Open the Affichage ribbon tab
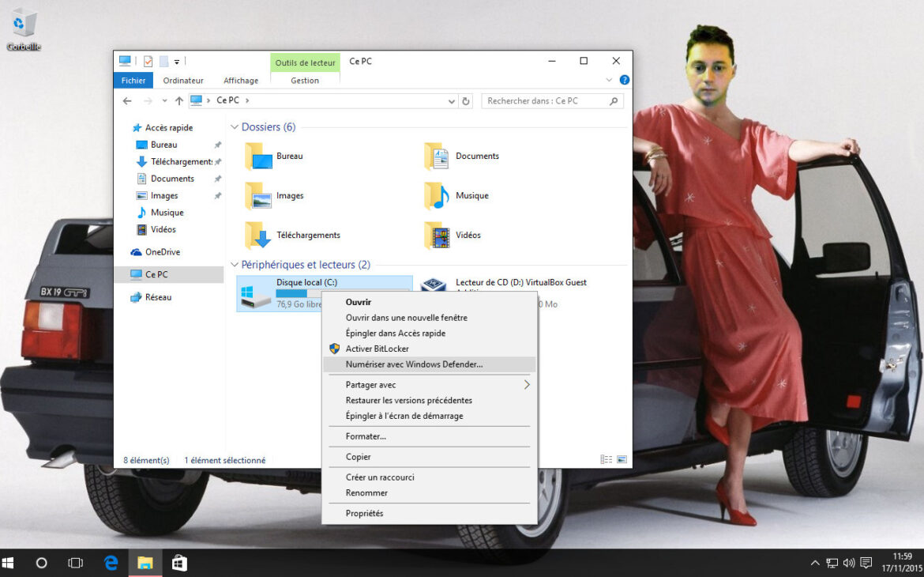 (x=241, y=81)
